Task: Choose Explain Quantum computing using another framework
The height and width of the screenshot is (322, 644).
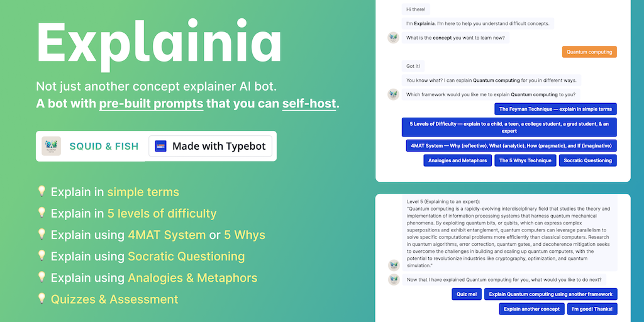Action: coord(550,294)
